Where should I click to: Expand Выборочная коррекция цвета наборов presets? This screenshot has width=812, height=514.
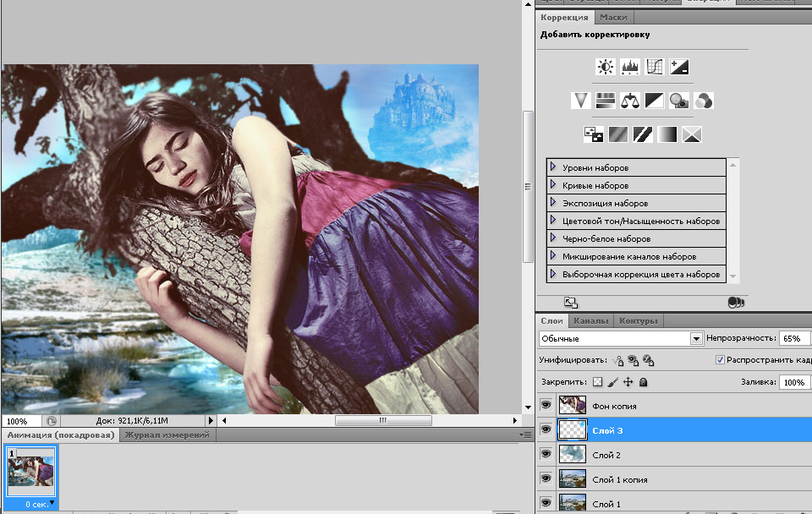[553, 273]
